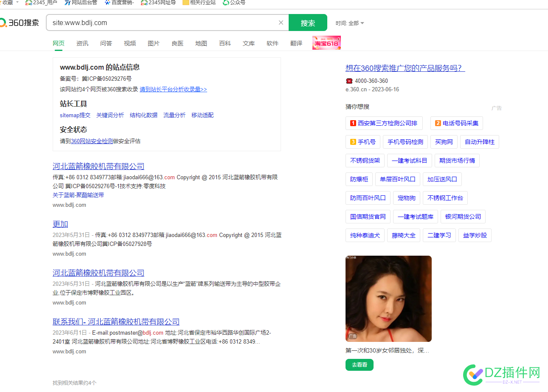Open the 流量分析 tool link
The image size is (548, 392).
174,115
